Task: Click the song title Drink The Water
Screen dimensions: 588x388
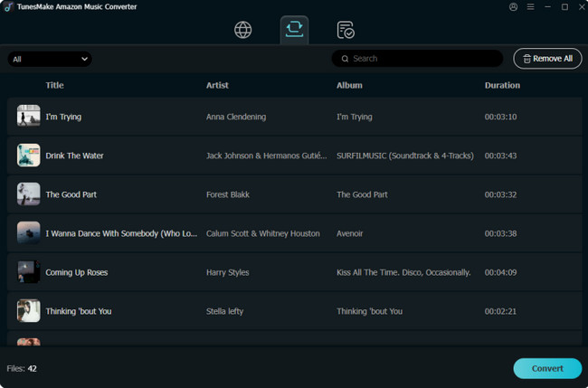Action: coord(74,156)
